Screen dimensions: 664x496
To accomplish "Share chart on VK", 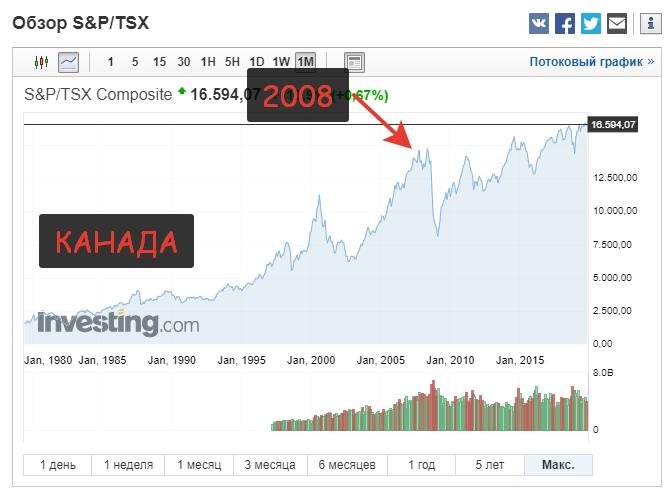I will tap(540, 23).
